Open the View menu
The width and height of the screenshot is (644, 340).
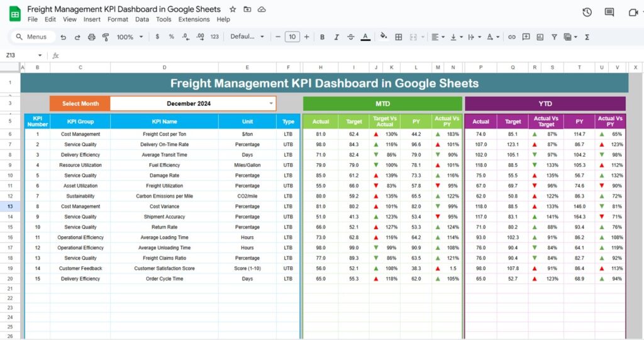click(x=69, y=20)
